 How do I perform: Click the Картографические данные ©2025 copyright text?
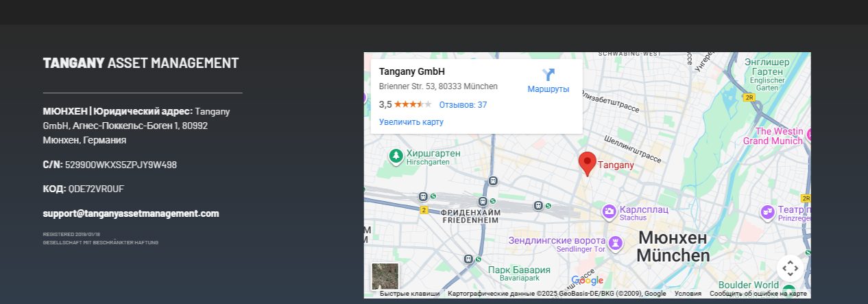click(x=557, y=294)
